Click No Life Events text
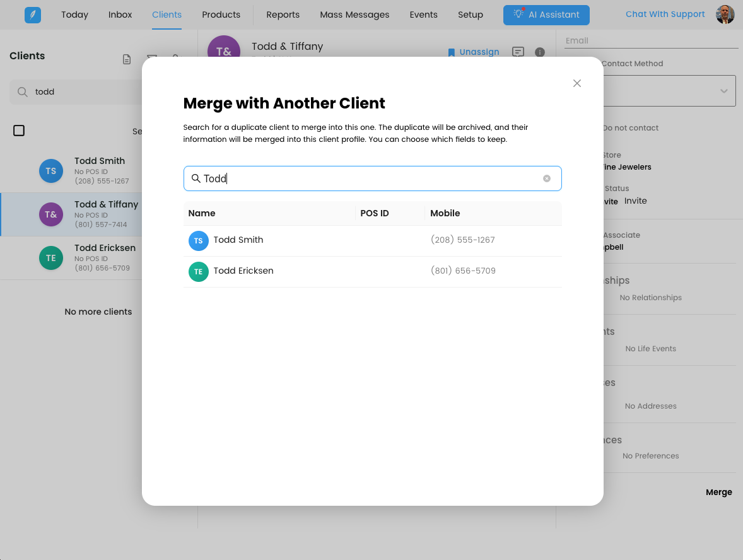The width and height of the screenshot is (743, 560). pos(651,349)
